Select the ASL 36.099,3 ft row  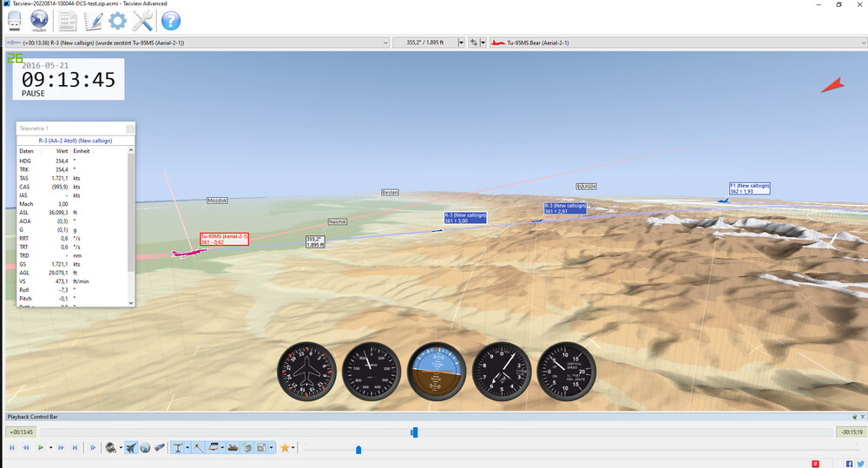[x=72, y=213]
